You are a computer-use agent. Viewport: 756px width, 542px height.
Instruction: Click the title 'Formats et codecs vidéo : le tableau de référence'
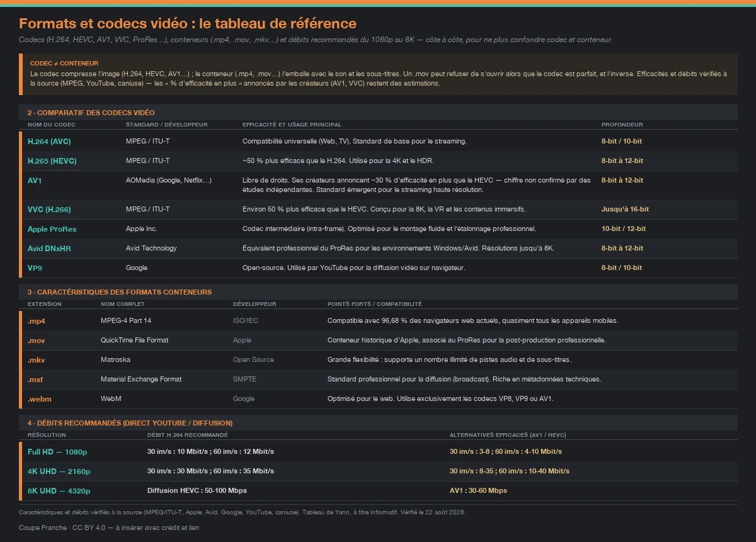[188, 24]
